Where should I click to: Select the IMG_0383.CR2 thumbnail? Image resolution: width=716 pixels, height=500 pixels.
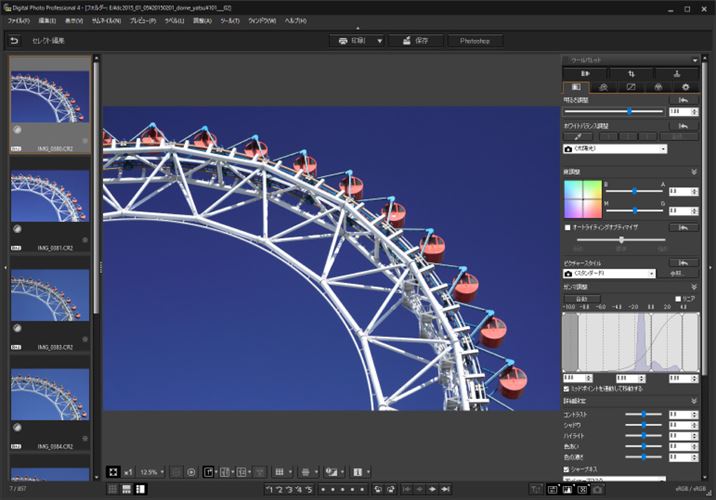(x=50, y=303)
